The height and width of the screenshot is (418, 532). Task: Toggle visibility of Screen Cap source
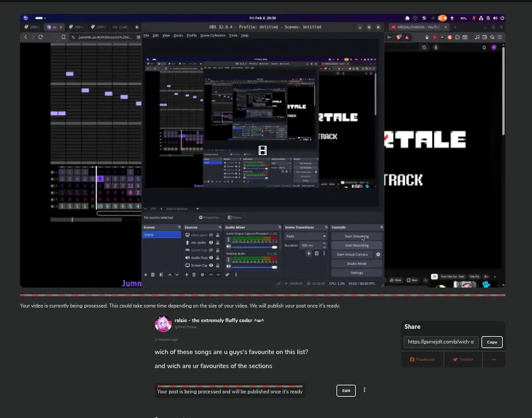(x=211, y=266)
